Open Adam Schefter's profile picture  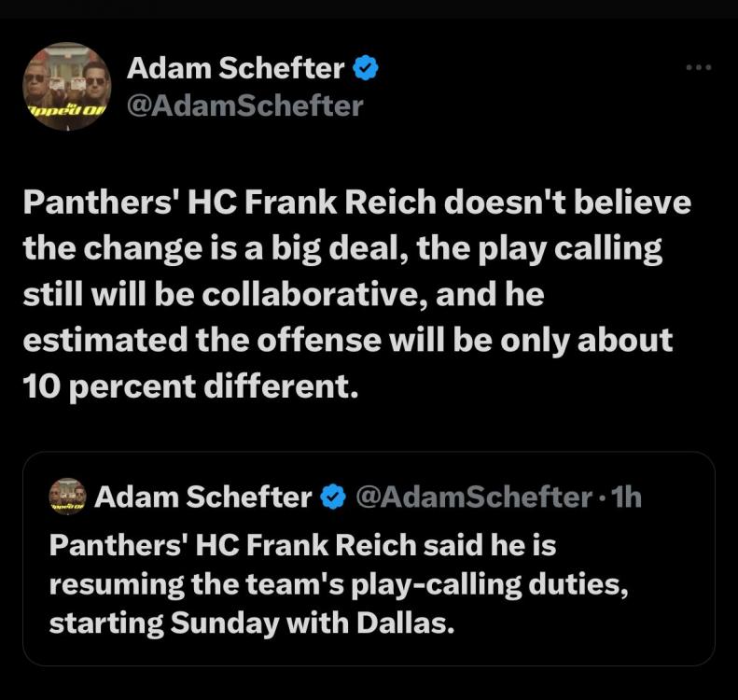coord(65,86)
